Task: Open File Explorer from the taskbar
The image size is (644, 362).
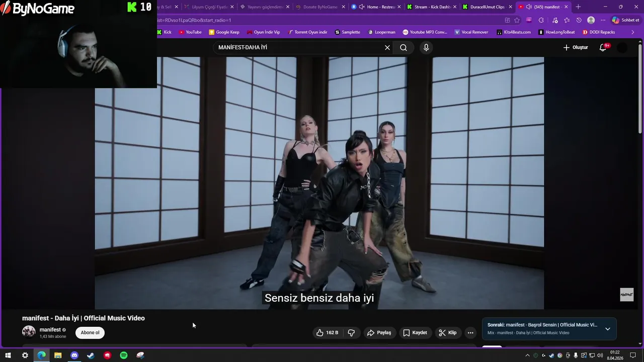Action: (x=58, y=355)
